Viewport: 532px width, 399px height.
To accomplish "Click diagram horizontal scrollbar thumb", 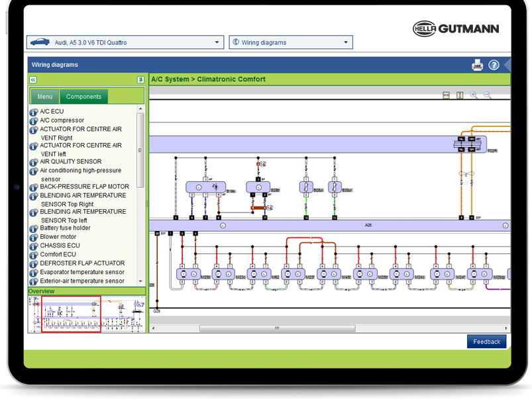I will [x=277, y=328].
